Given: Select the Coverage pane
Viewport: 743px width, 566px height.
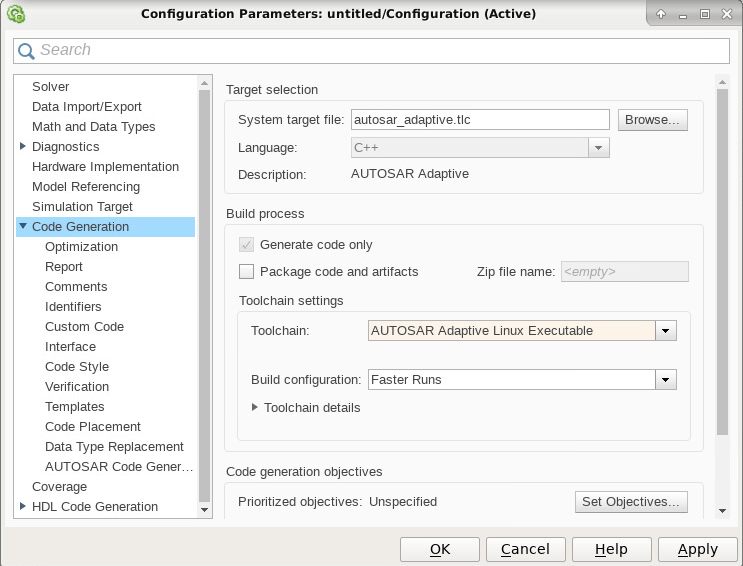Looking at the screenshot, I should point(59,487).
